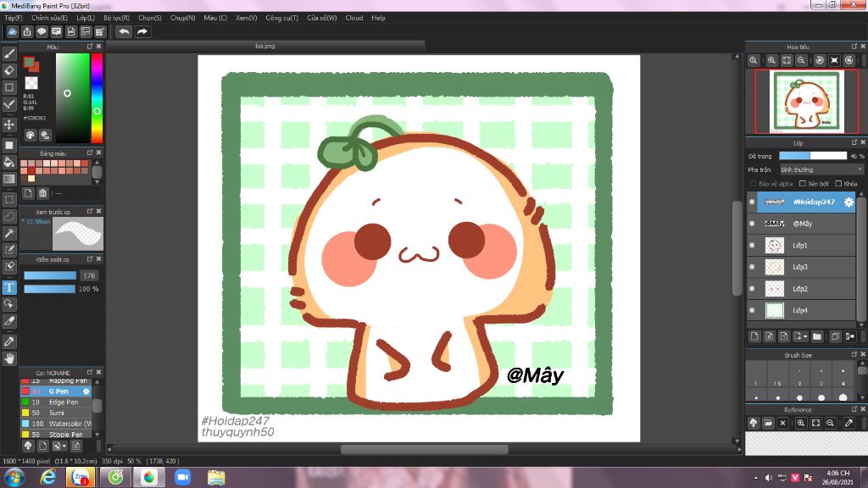Select the hand pan tool

tap(8, 358)
